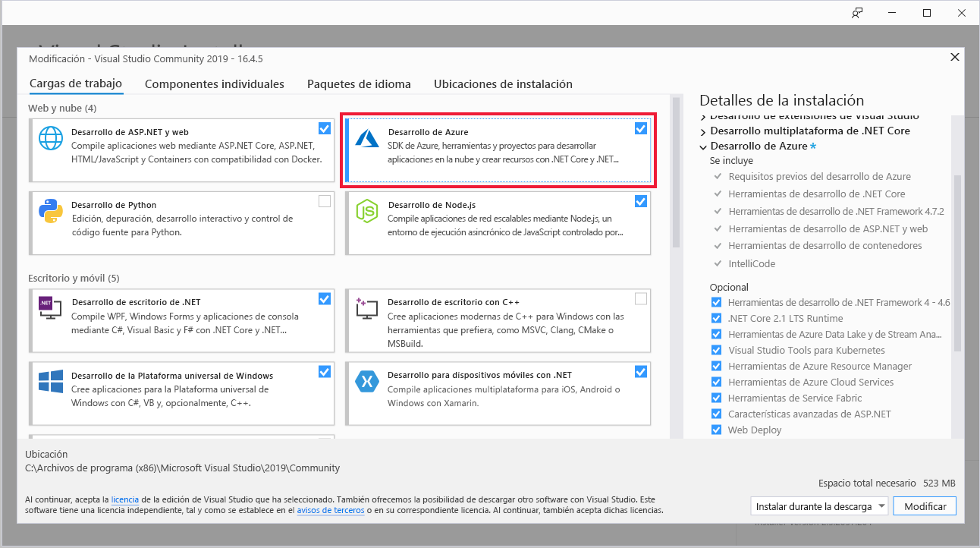The image size is (980, 548).
Task: Uncheck Plataforma universal de Windows workload checkbox
Action: point(325,371)
